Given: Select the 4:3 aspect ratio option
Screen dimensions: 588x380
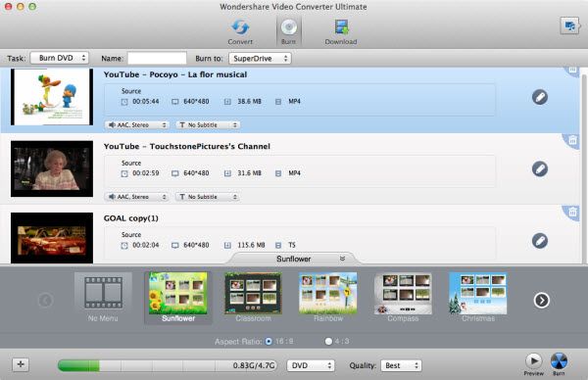Looking at the screenshot, I should point(328,342).
